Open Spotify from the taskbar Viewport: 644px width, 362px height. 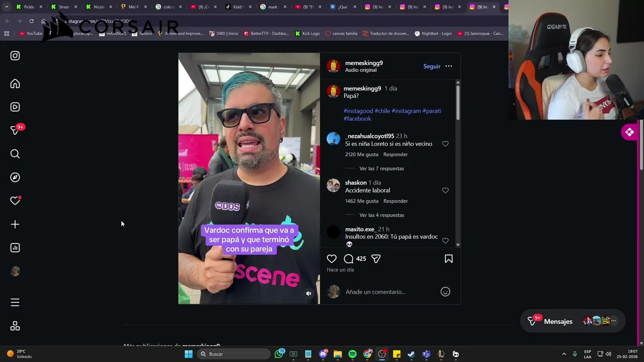(x=352, y=354)
